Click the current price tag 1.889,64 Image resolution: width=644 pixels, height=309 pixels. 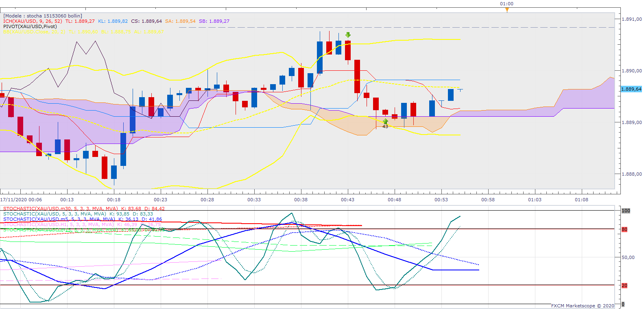[631, 89]
